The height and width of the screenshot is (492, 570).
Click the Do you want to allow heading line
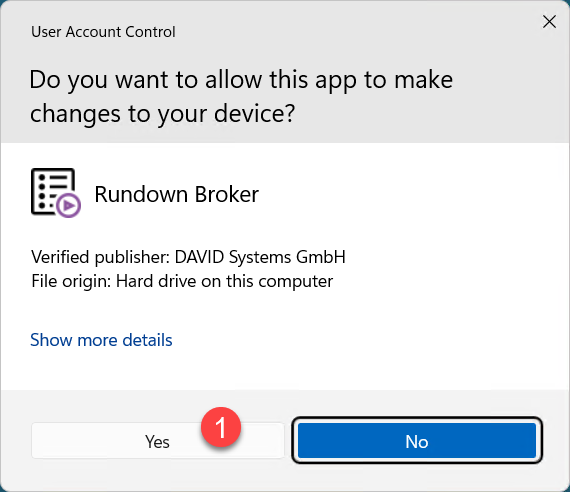(x=241, y=80)
